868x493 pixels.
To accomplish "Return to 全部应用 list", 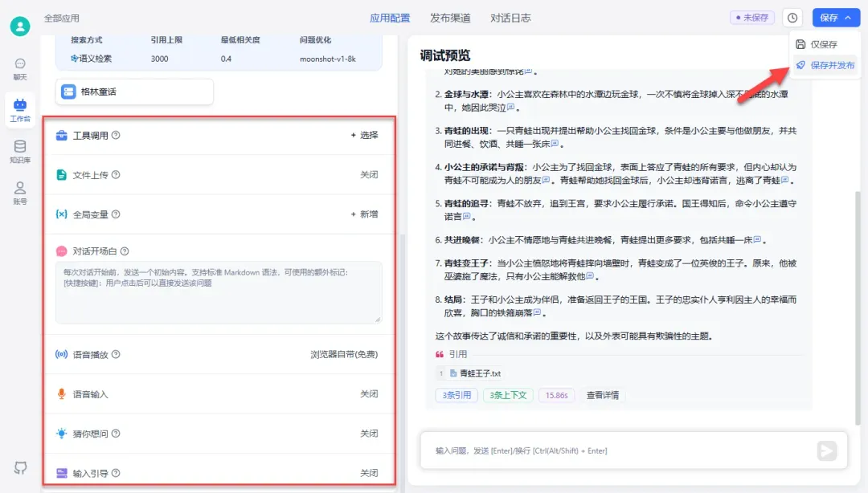I will point(61,18).
